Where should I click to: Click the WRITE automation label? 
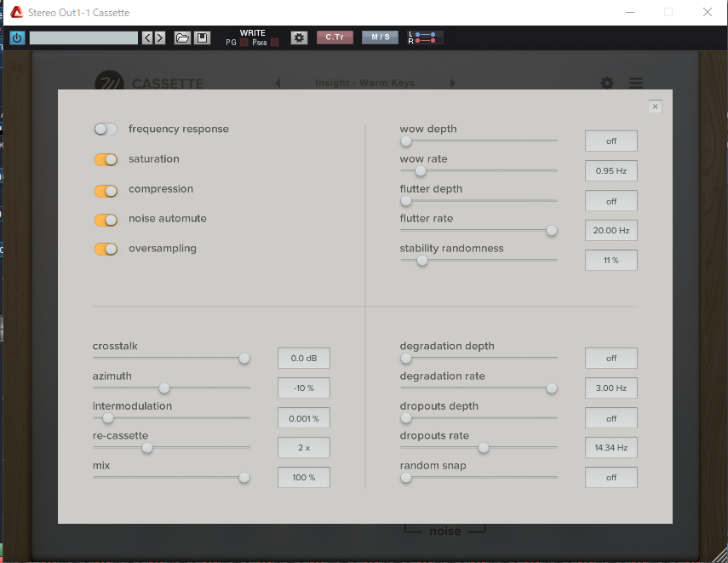coord(253,33)
